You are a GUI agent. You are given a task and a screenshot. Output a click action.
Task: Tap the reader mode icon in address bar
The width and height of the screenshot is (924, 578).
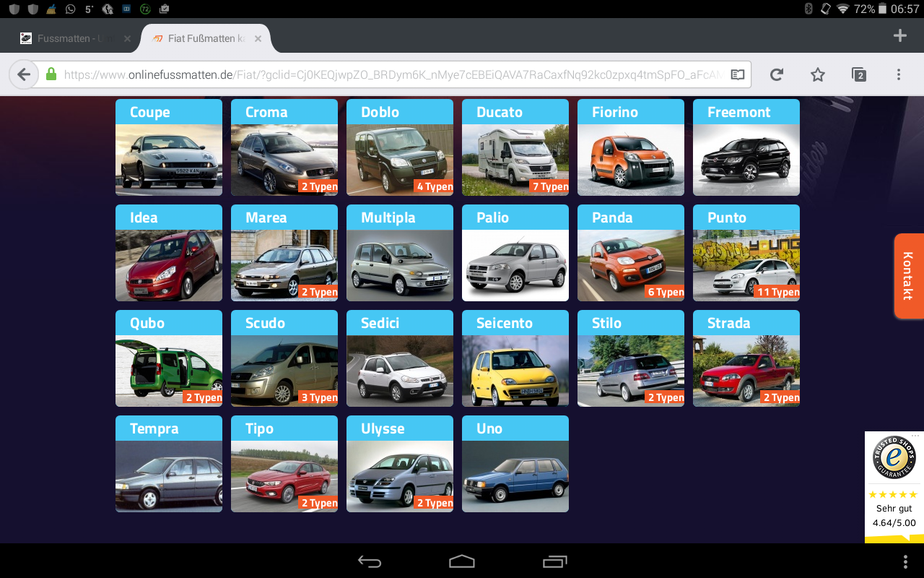pyautogui.click(x=737, y=74)
